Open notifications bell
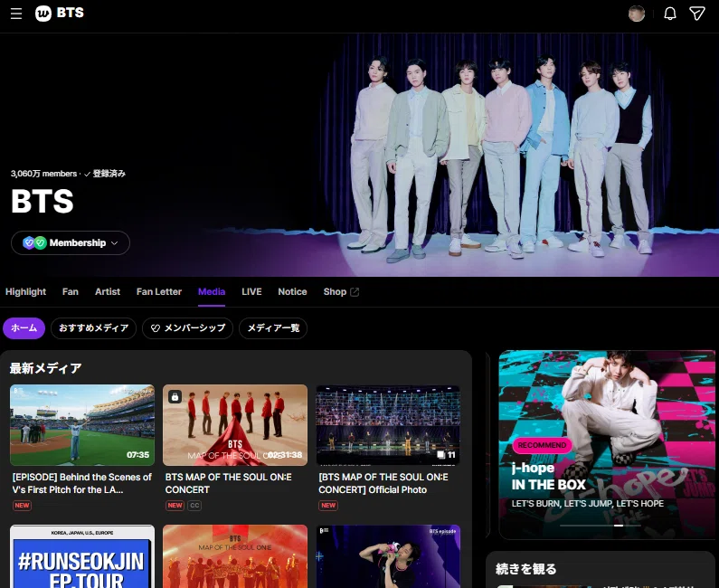 click(x=670, y=14)
